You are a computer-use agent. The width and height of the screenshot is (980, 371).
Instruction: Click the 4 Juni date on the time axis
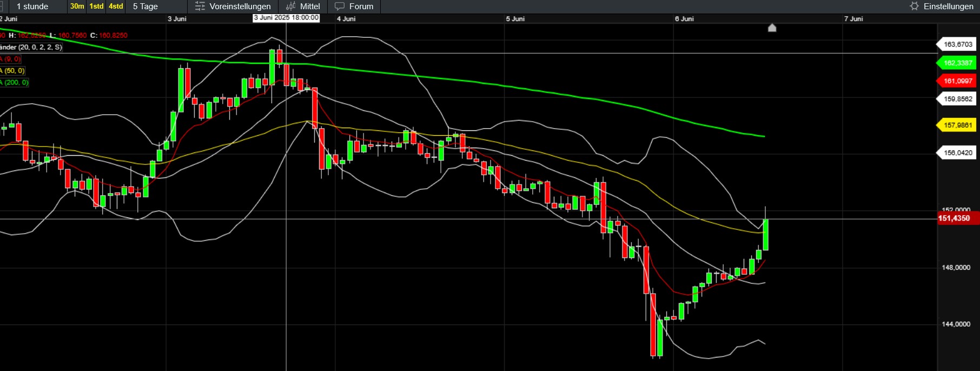tap(346, 19)
